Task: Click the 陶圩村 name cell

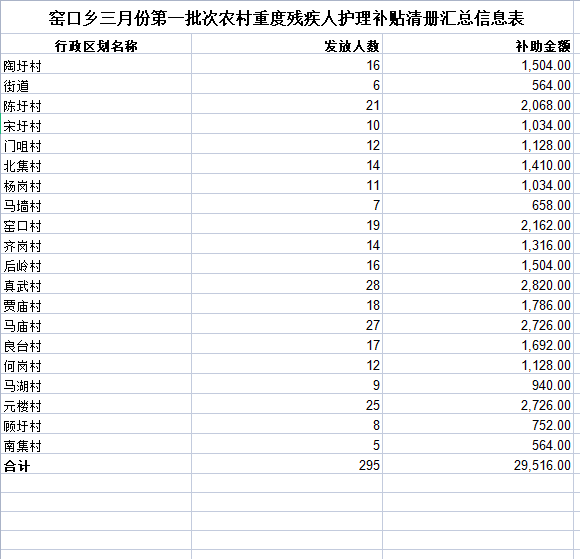Action: (x=96, y=64)
